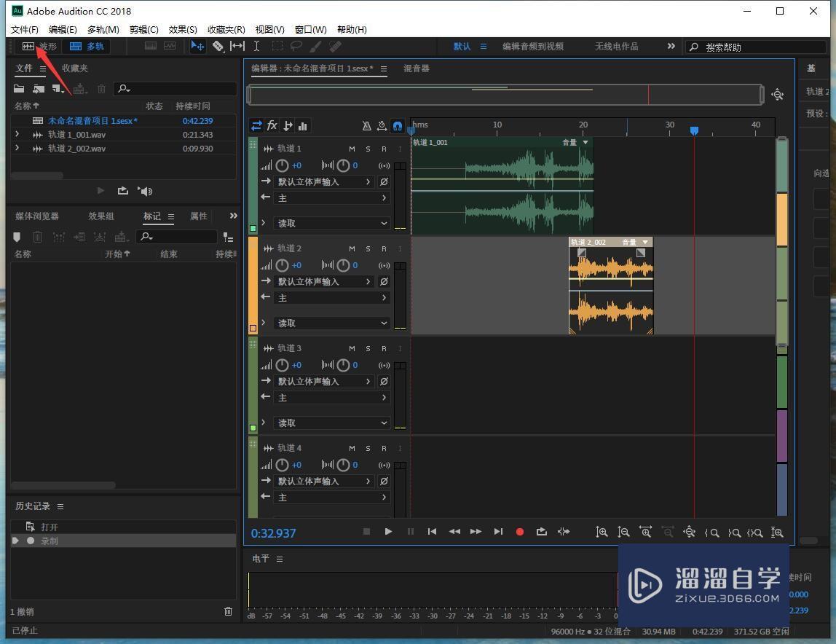Viewport: 836px width, 644px height.
Task: Click the Clear History trash icon
Action: click(x=228, y=611)
